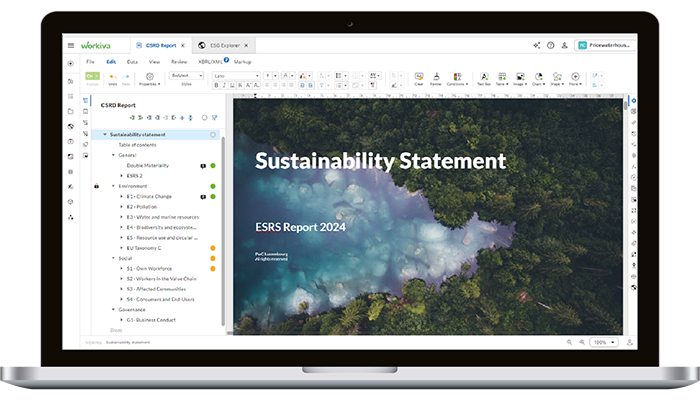The image size is (700, 405).
Task: Open the Properties gear icon
Action: coord(149,77)
